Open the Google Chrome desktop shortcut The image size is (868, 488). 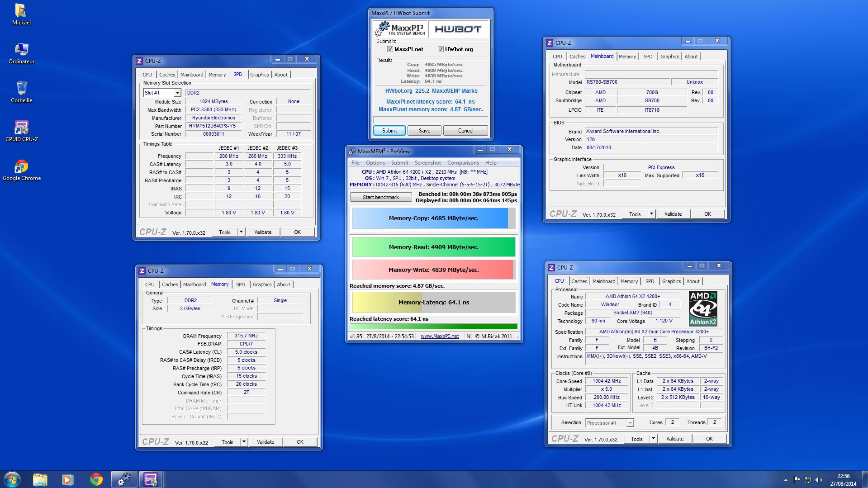[x=21, y=170]
